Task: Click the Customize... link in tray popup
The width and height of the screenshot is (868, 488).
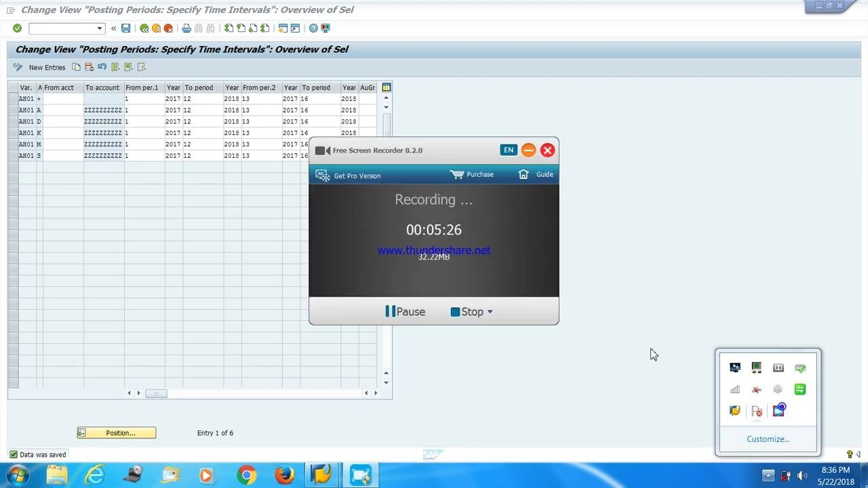Action: pyautogui.click(x=768, y=439)
